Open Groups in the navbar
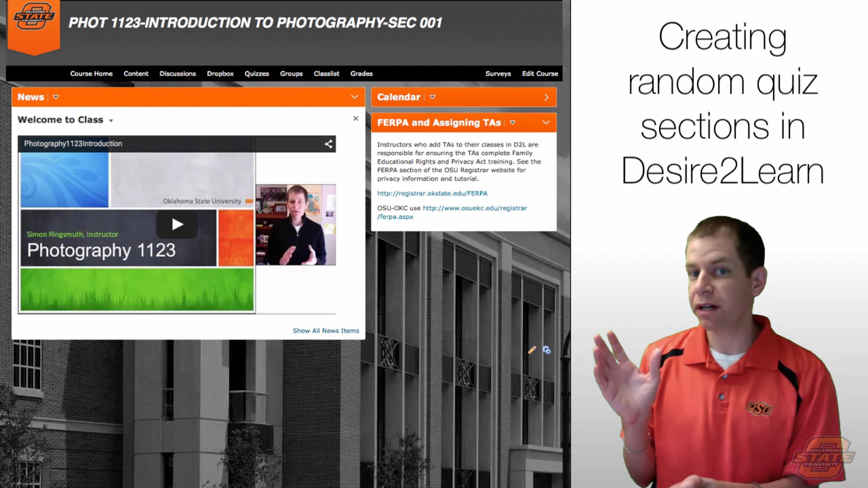868x488 pixels. [x=291, y=74]
